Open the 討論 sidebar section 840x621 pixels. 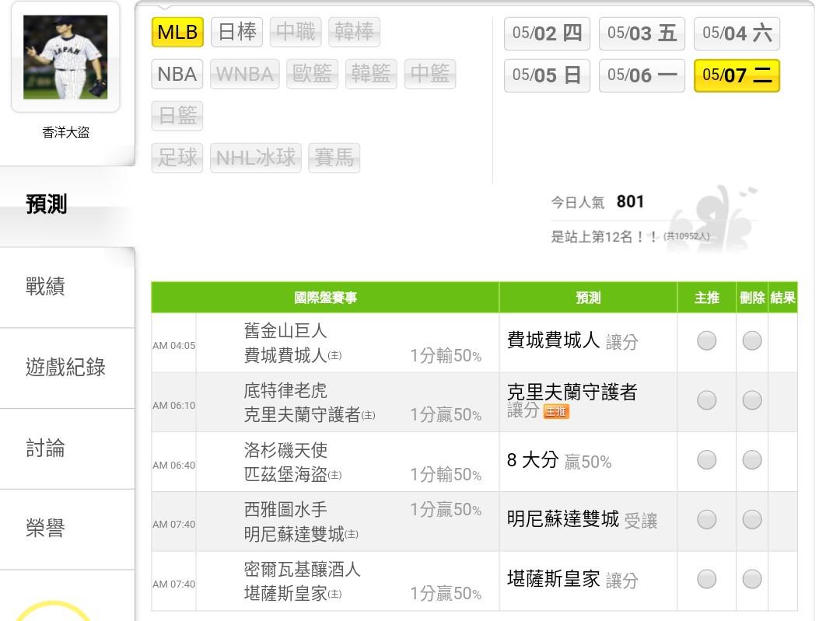(67, 448)
